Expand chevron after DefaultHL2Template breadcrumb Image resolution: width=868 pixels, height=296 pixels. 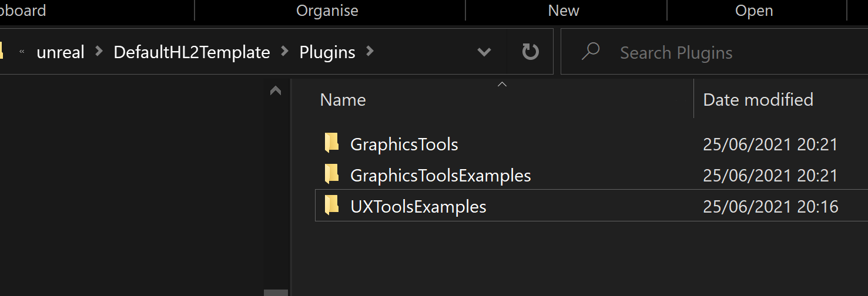[285, 52]
